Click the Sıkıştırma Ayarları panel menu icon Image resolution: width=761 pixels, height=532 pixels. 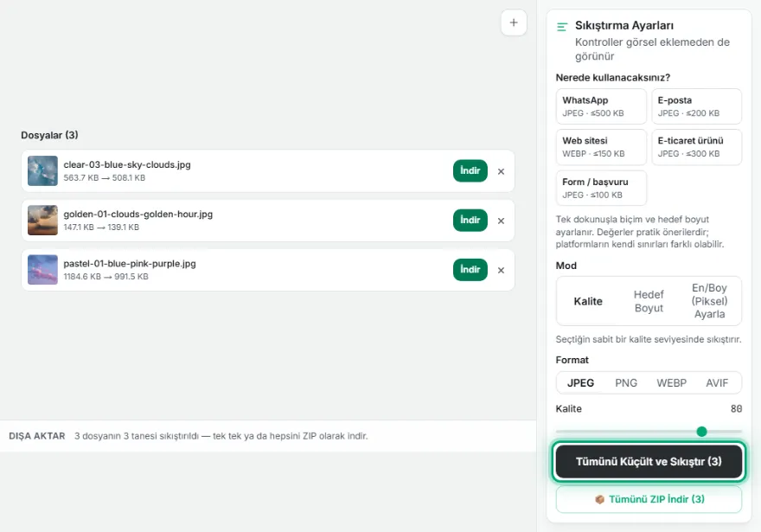[562, 27]
